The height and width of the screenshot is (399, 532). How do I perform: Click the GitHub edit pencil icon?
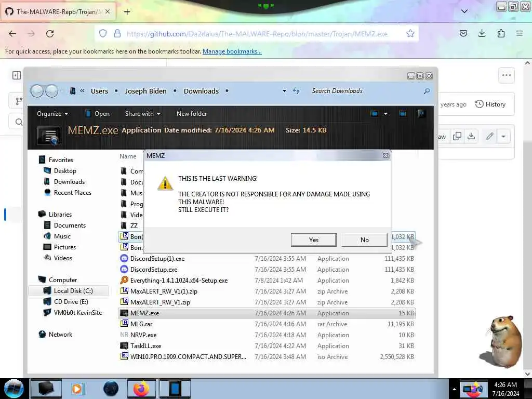click(x=489, y=137)
